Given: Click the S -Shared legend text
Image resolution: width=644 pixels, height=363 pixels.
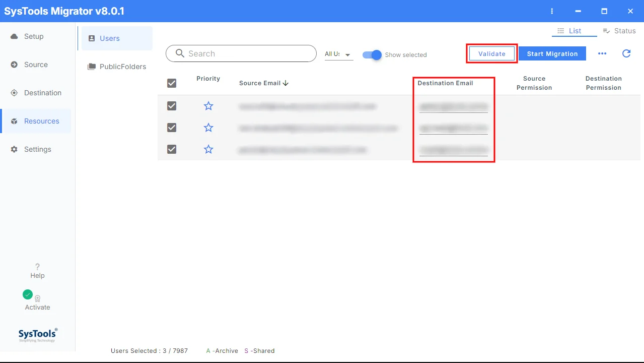Looking at the screenshot, I should tap(259, 351).
